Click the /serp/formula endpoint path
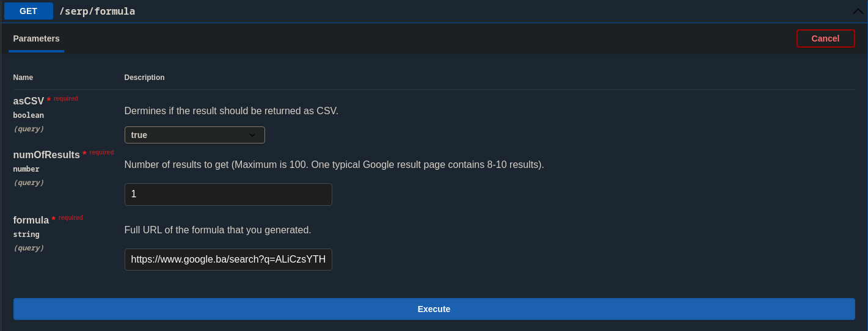Image resolution: width=868 pixels, height=331 pixels. 97,11
